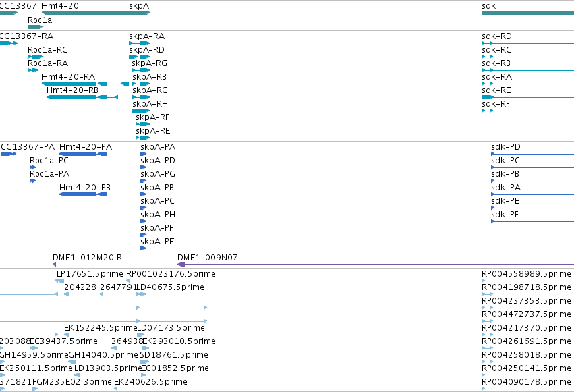Click the sdk-PD protein label

(506, 147)
